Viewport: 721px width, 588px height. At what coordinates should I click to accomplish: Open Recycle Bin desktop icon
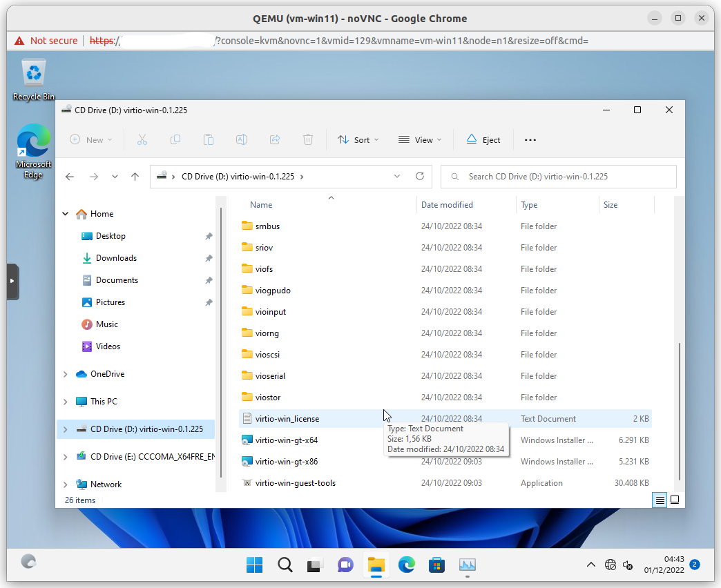(34, 79)
